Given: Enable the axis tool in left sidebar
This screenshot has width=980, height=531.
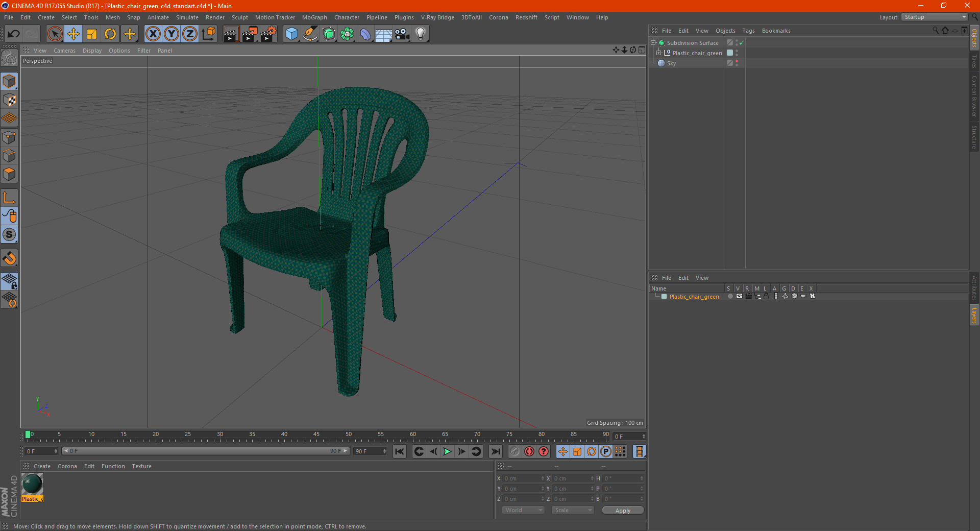Looking at the screenshot, I should click(x=10, y=198).
